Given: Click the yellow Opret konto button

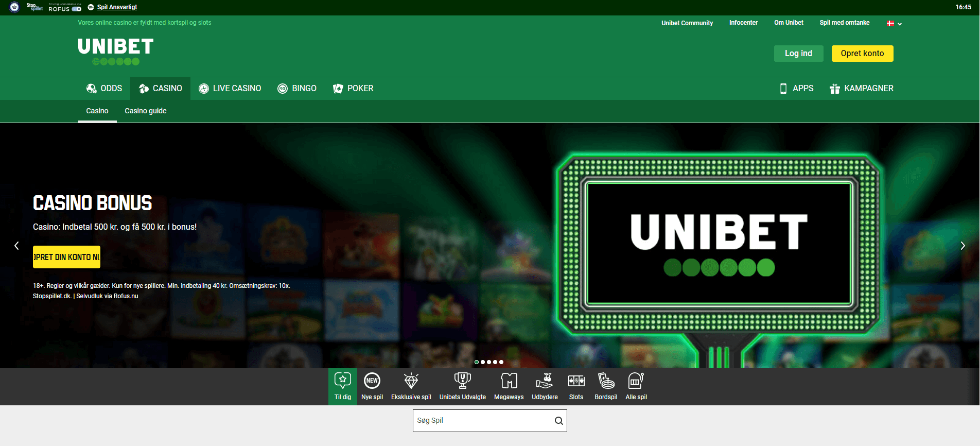Looking at the screenshot, I should coord(862,54).
